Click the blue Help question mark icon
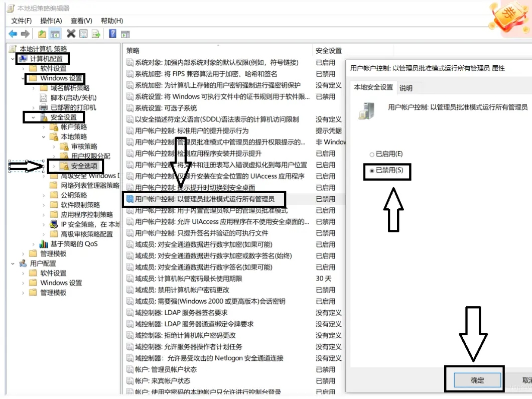Viewport: 532px width, 399px height. coord(112,34)
